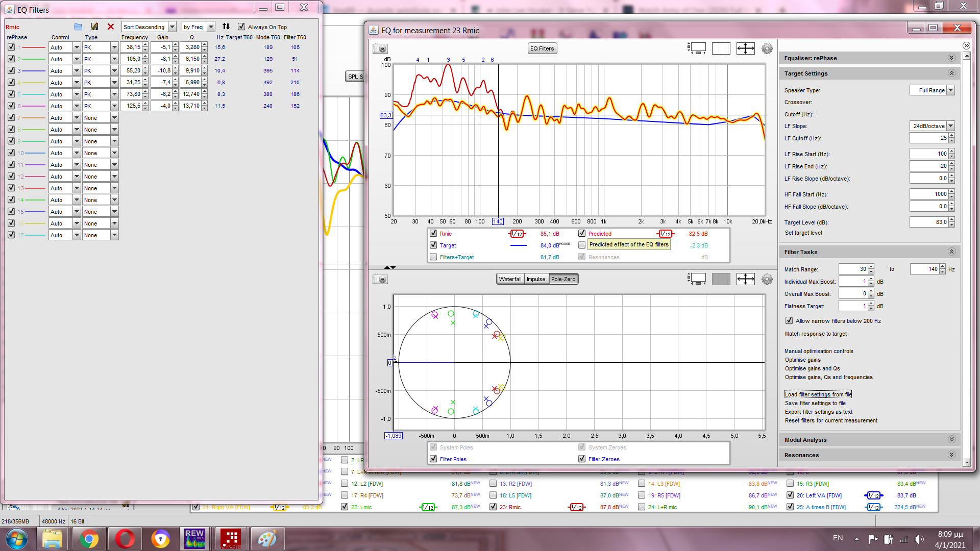
Task: Reset filters for current measurement
Action: coord(831,420)
